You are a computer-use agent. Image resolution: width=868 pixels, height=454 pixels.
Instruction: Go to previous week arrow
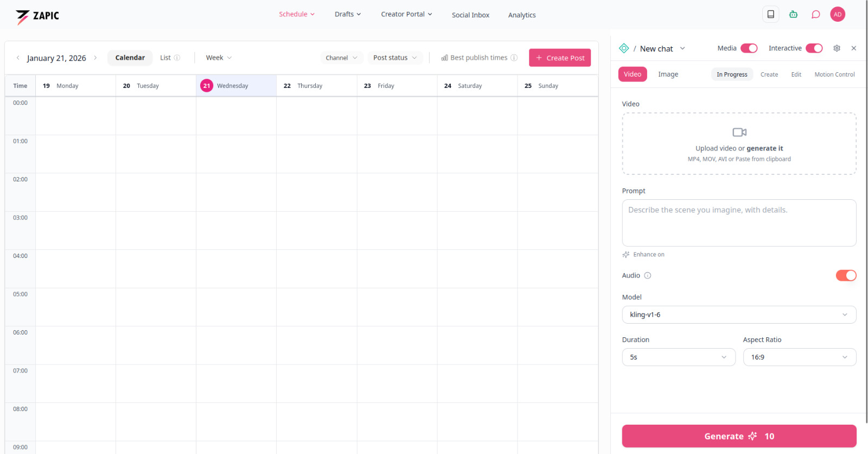[x=18, y=58]
